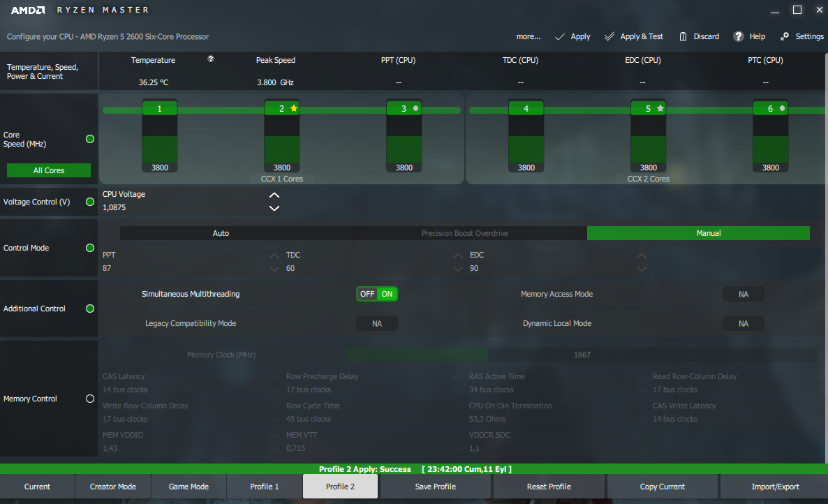Click core 1 speed slider
828x504 pixels.
click(x=159, y=136)
